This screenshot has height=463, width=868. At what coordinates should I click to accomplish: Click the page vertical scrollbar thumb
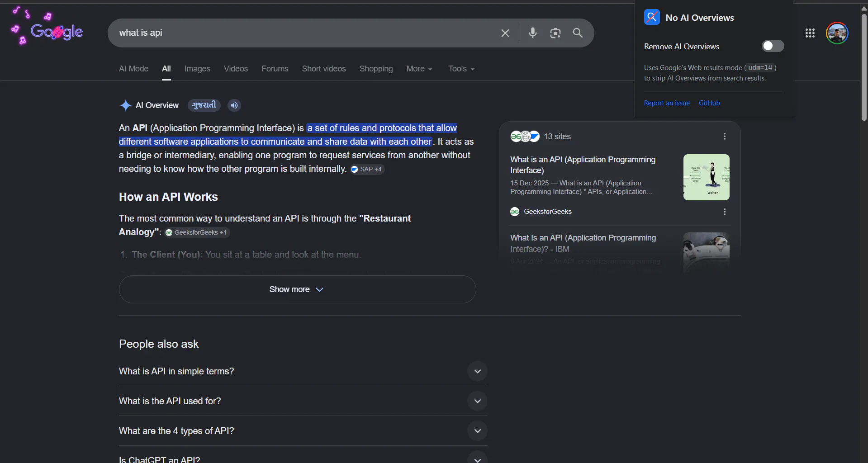[x=864, y=67]
